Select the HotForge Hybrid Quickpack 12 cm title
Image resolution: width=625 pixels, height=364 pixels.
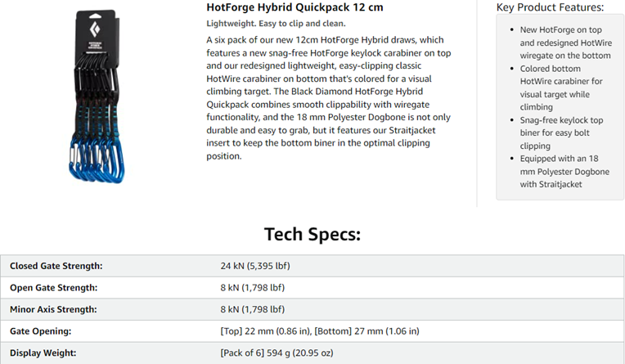(295, 7)
